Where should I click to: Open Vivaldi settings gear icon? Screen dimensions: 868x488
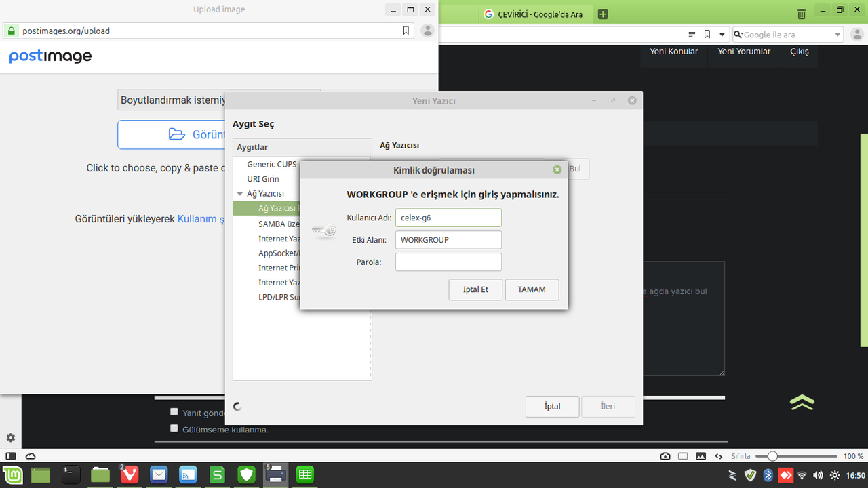click(x=11, y=438)
